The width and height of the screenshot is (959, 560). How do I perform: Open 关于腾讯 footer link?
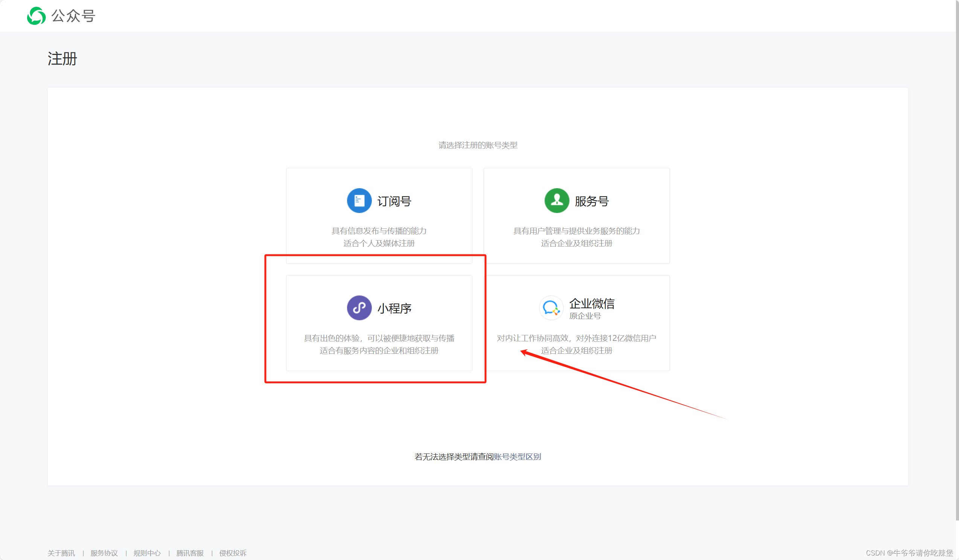[61, 553]
